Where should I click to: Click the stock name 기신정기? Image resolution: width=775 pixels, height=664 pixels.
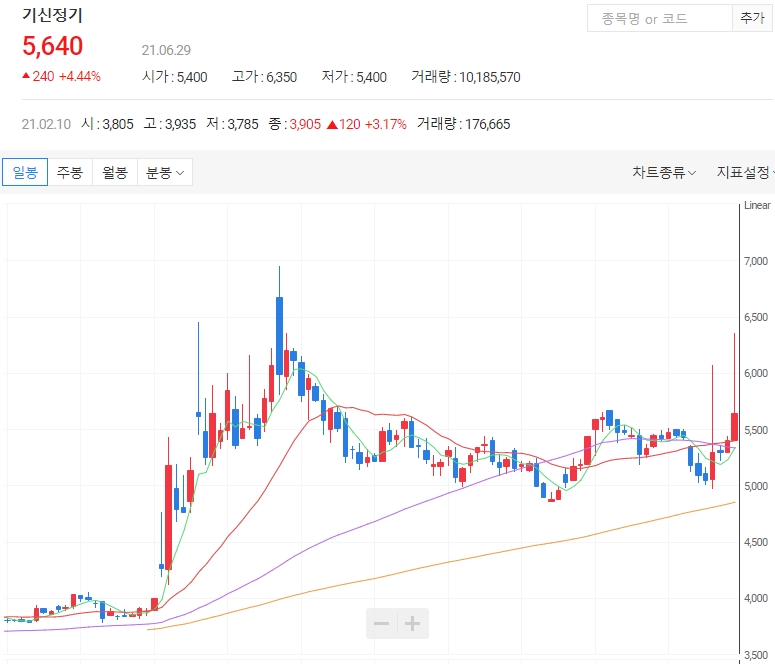[52, 15]
